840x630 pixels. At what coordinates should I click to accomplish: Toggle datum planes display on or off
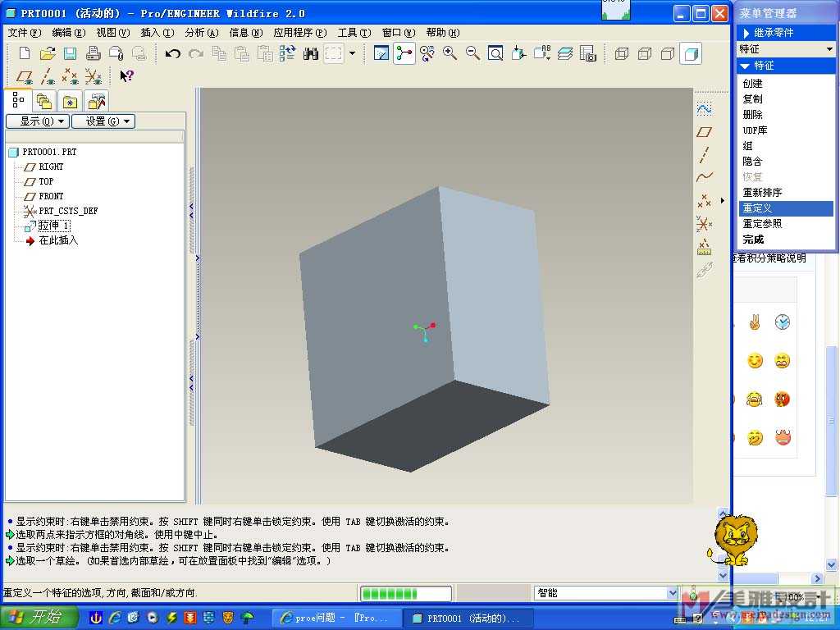tap(25, 76)
